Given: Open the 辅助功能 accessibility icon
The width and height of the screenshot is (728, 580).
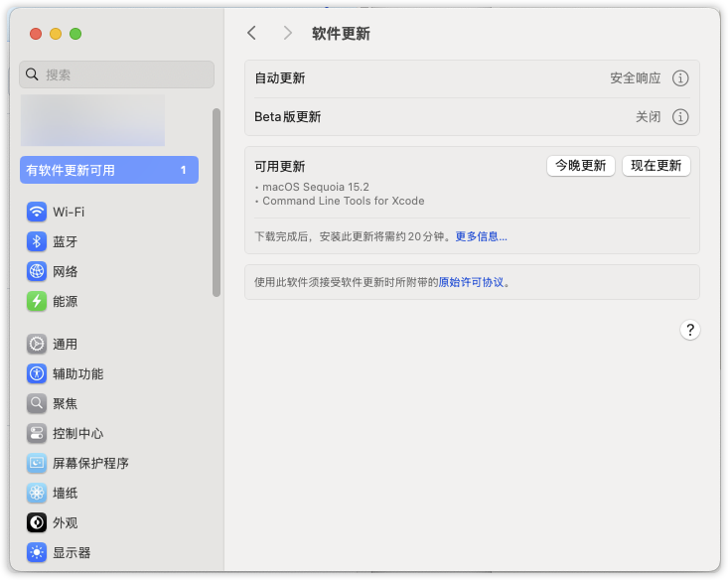Looking at the screenshot, I should [37, 373].
